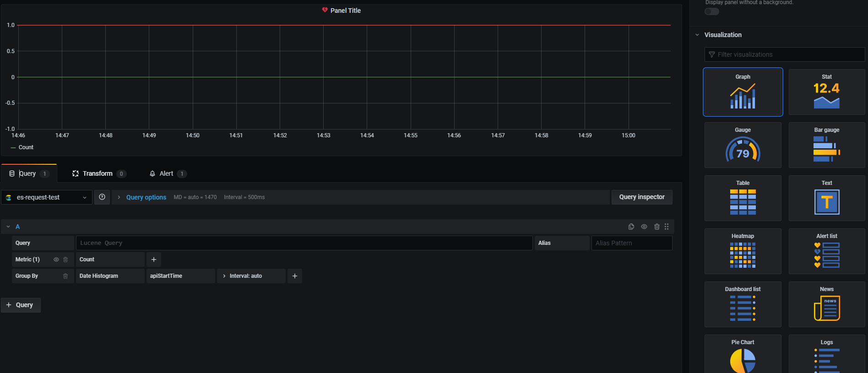Click the broken heart alert icon by Panel Title

coord(325,10)
